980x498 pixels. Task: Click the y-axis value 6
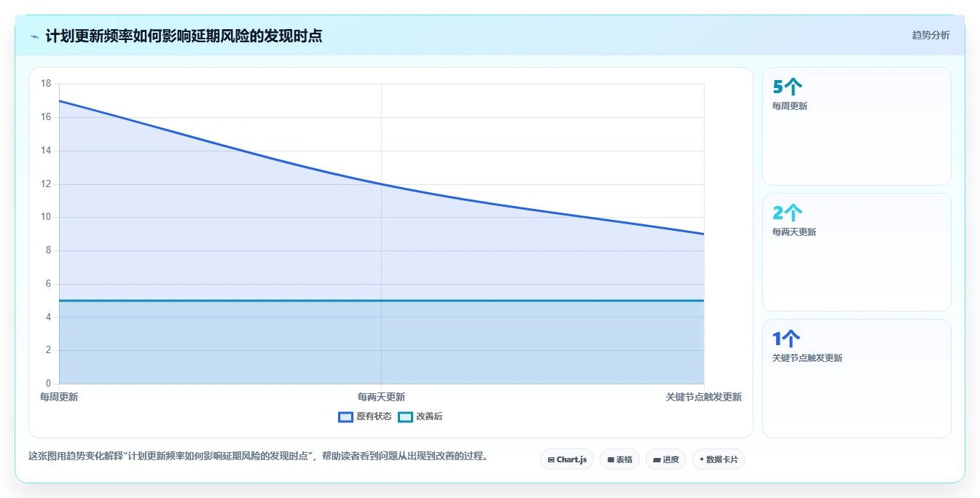pos(48,284)
